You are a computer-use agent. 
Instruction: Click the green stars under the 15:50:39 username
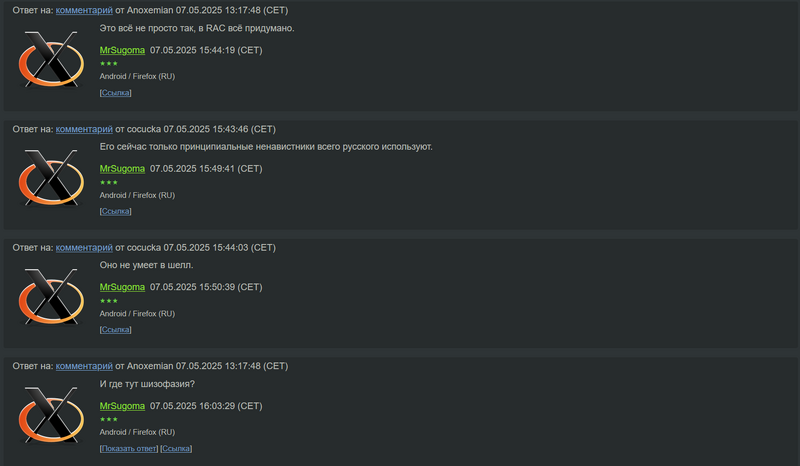click(x=108, y=301)
